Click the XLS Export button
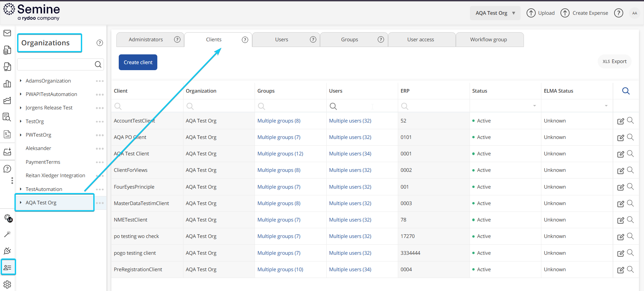The width and height of the screenshot is (644, 291). point(614,61)
